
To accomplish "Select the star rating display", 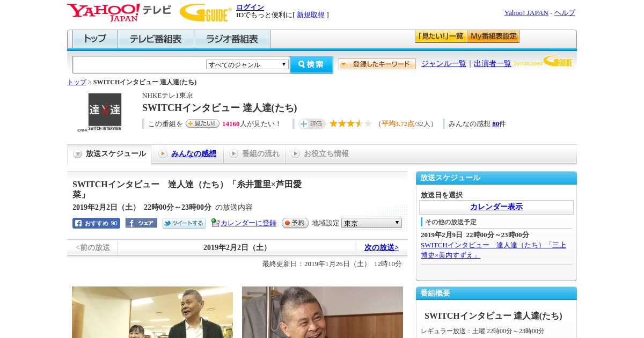I will pyautogui.click(x=350, y=124).
